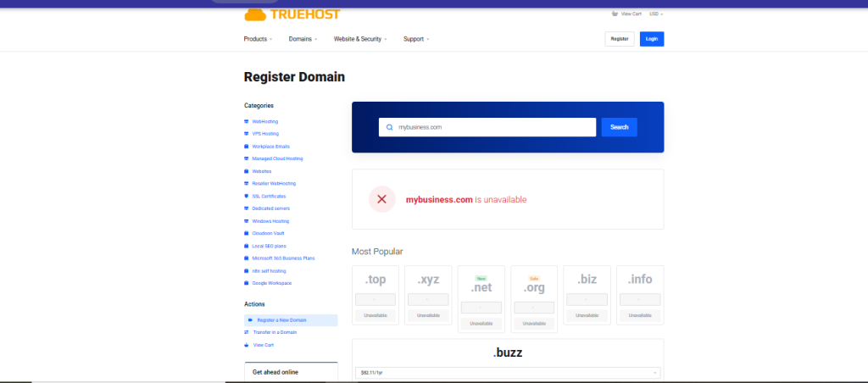Click the .net domain card
The height and width of the screenshot is (383, 868).
coord(481,299)
